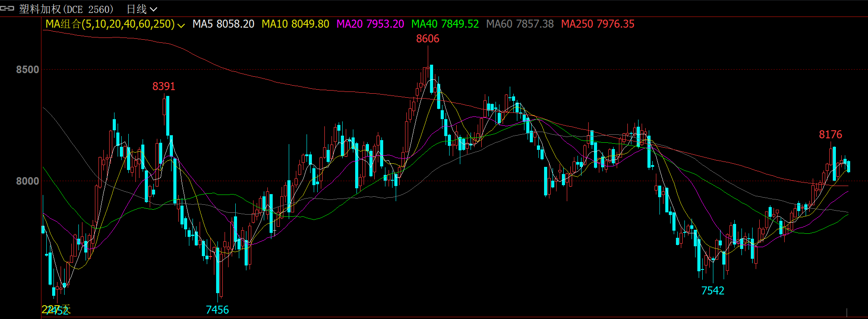Click the 7542 low price label
This screenshot has width=868, height=319.
712,291
